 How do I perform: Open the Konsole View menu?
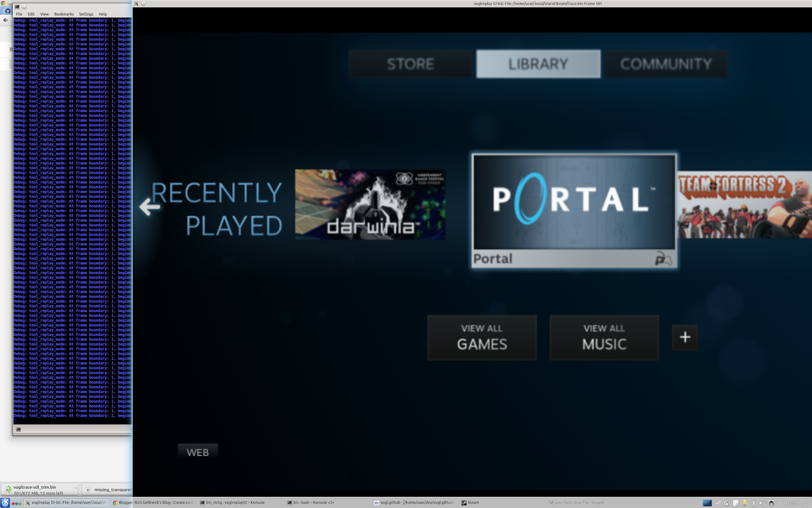pyautogui.click(x=45, y=14)
